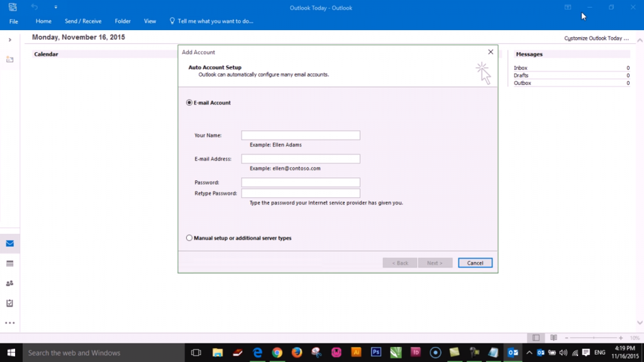Click the Password input field

pos(301,182)
